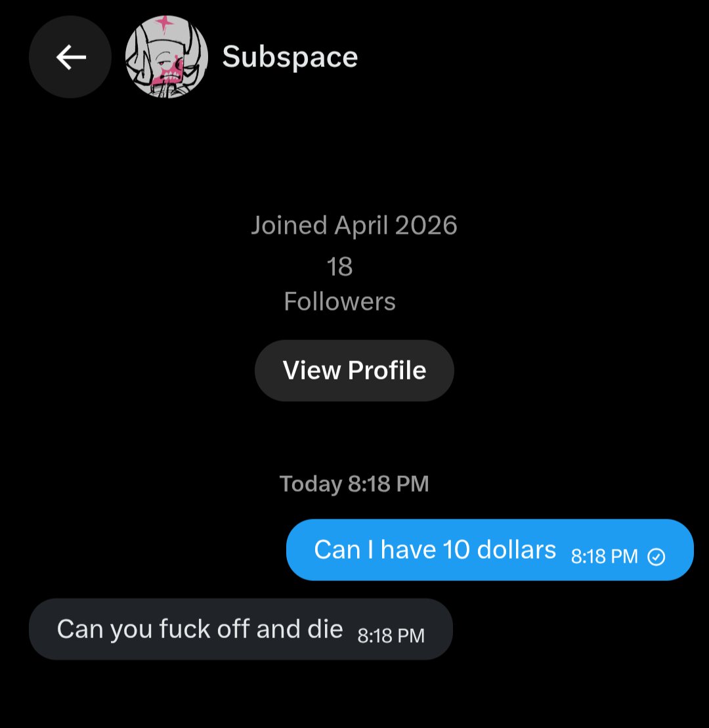Click the Subspace name in the header

[x=290, y=57]
